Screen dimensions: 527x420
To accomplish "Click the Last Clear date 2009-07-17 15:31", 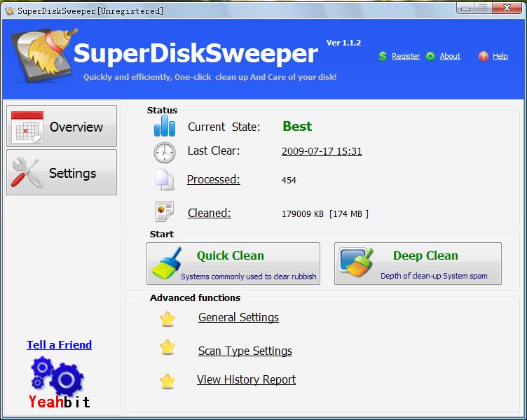I will [322, 151].
